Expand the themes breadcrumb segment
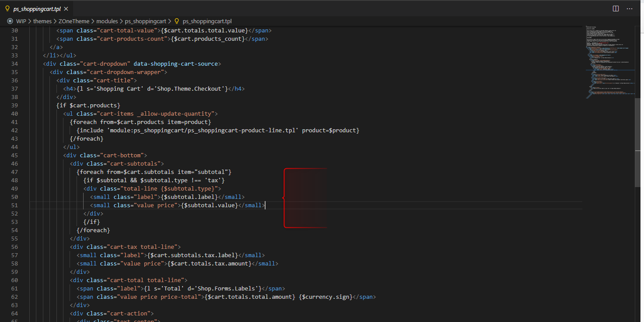 click(42, 21)
